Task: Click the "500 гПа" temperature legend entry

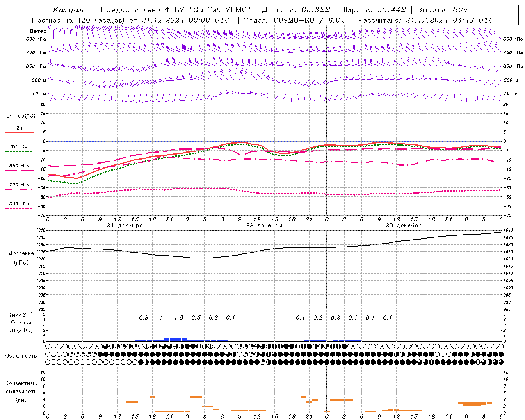Action: point(19,204)
